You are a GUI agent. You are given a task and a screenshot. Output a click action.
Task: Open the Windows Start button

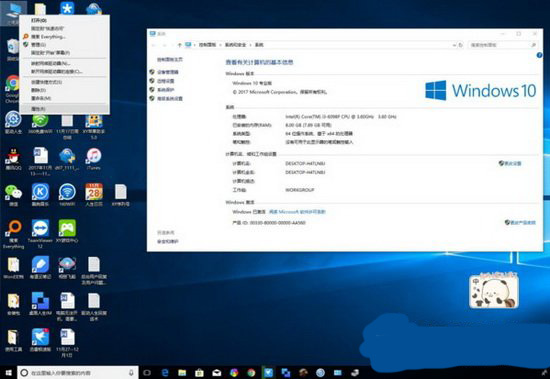point(8,373)
